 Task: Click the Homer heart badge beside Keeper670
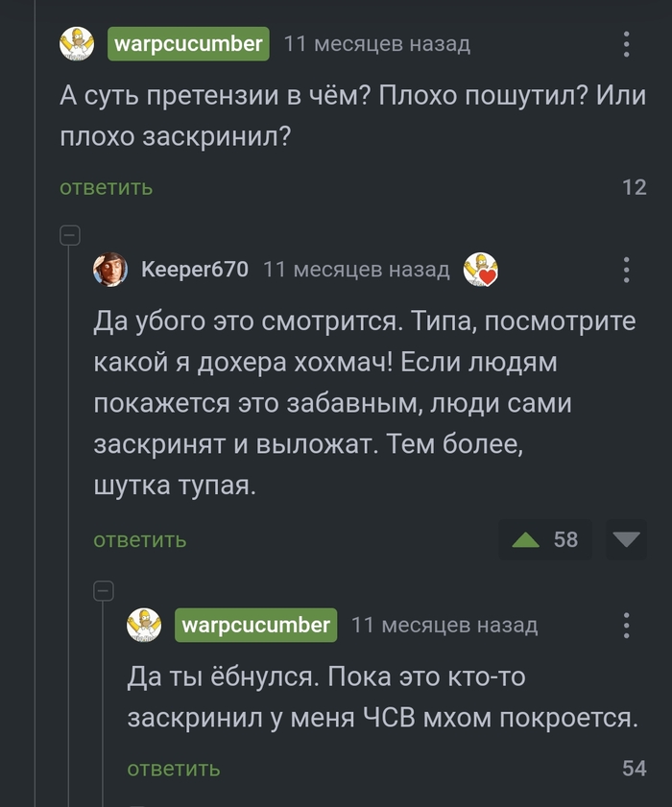click(x=481, y=270)
